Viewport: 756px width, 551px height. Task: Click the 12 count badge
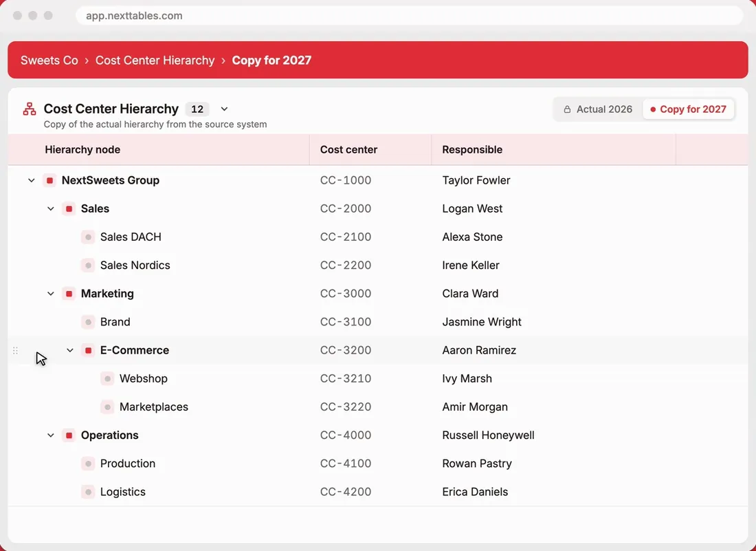pos(197,109)
